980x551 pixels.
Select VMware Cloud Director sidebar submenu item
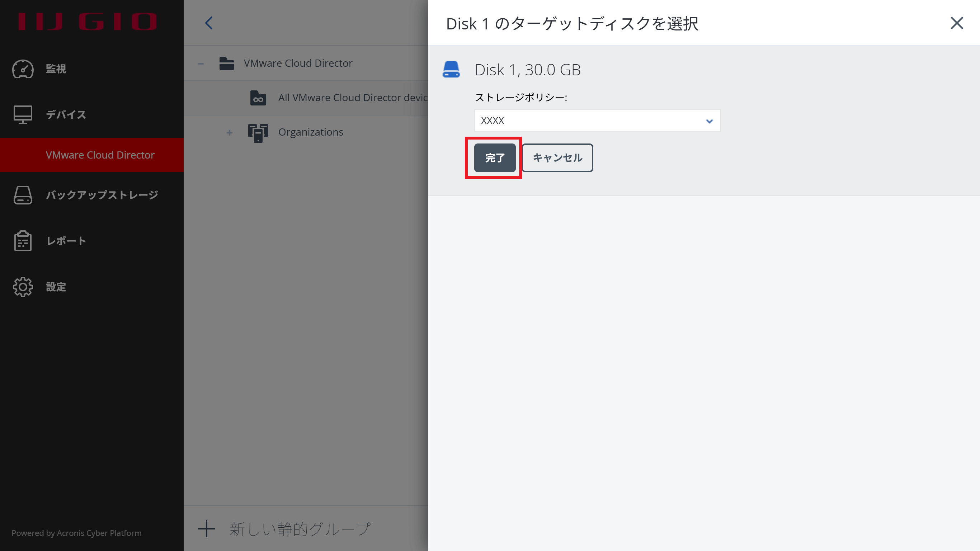pyautogui.click(x=100, y=155)
